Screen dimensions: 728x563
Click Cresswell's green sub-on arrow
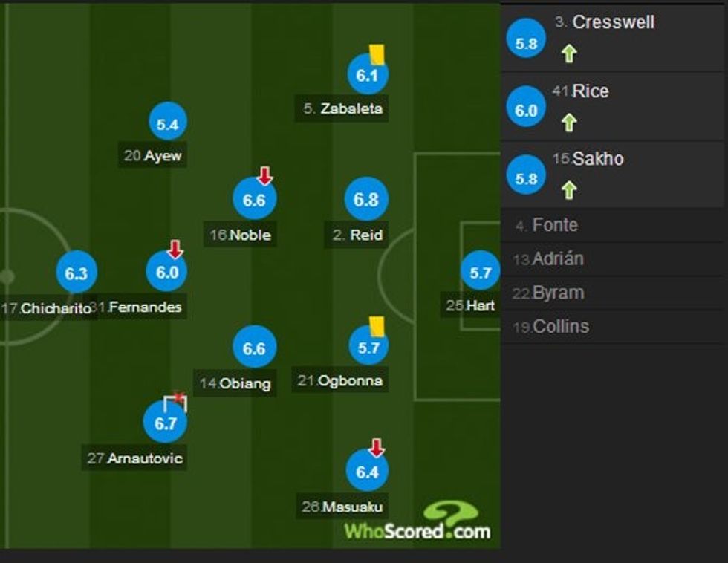(x=569, y=53)
